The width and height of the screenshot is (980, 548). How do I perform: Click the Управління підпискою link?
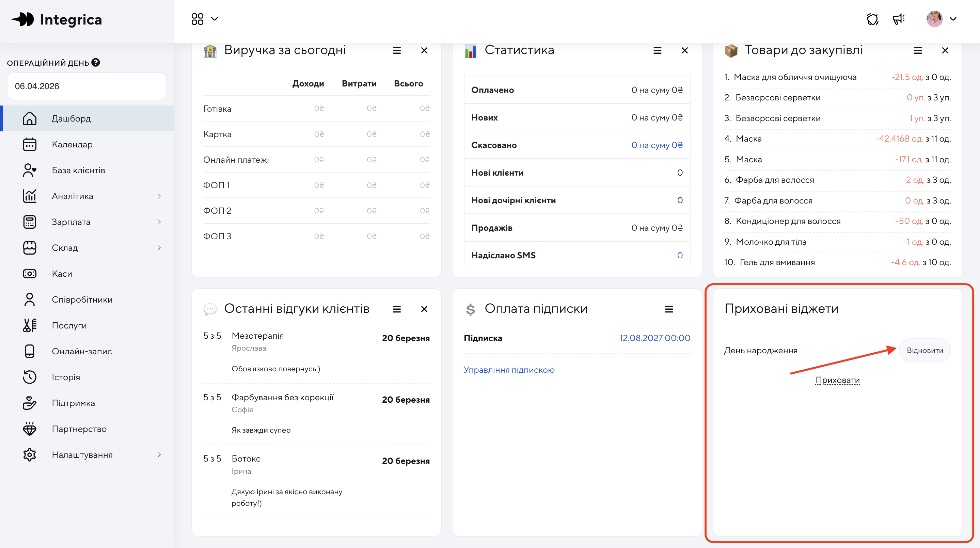tap(509, 370)
